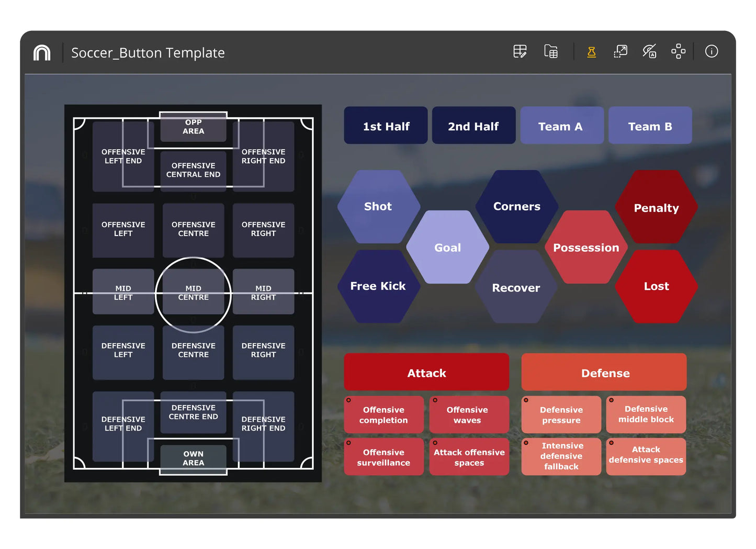Select the 1st Half button
756x549 pixels.
pyautogui.click(x=386, y=126)
